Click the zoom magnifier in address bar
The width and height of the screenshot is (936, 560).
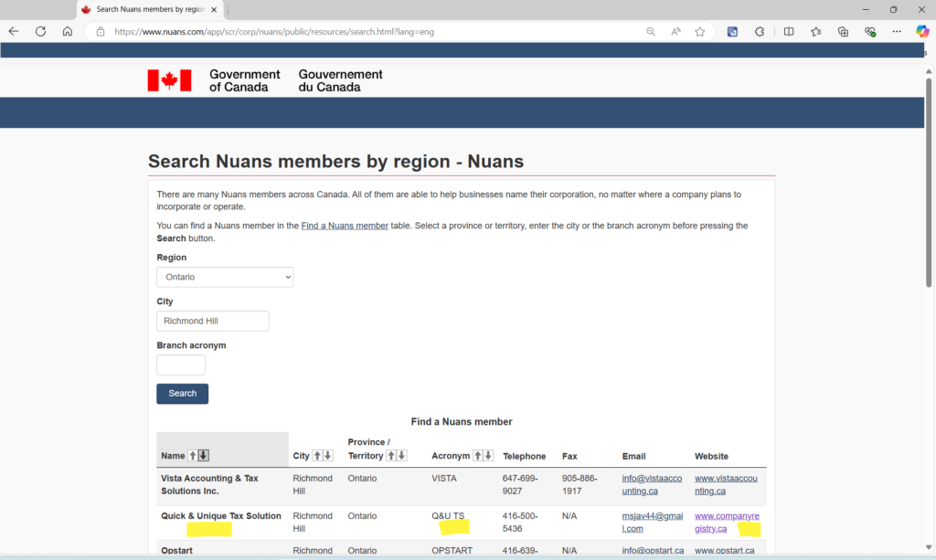651,32
